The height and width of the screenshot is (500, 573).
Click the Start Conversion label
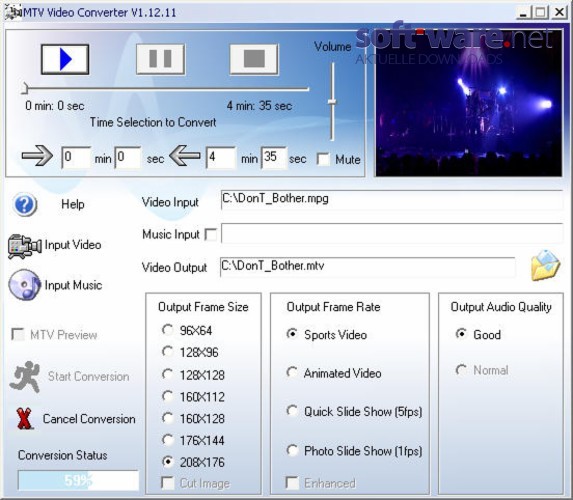click(x=88, y=376)
